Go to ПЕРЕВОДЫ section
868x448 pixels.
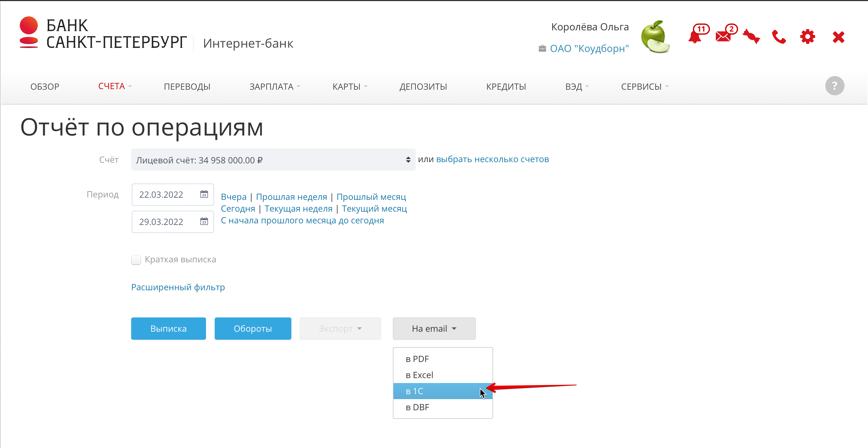[187, 87]
